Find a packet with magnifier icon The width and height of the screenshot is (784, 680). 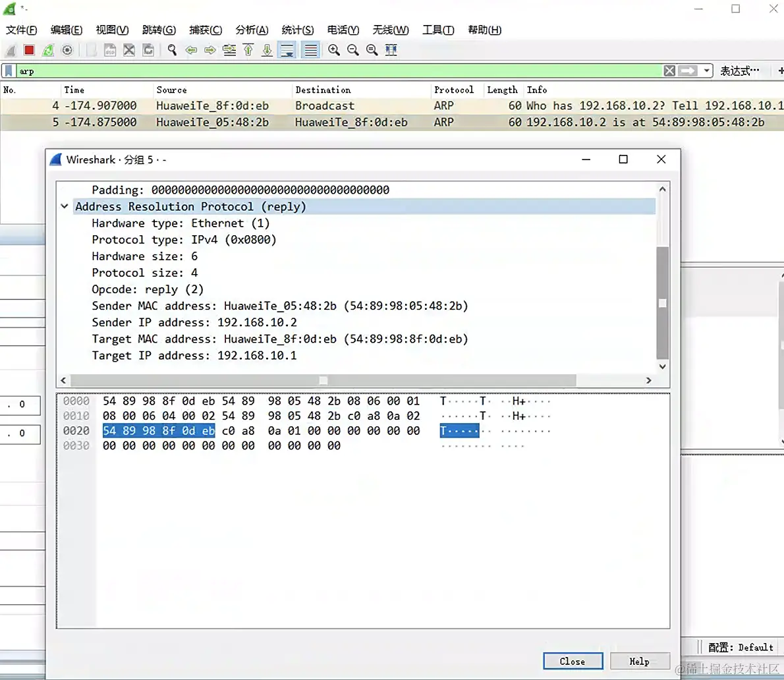click(x=172, y=50)
